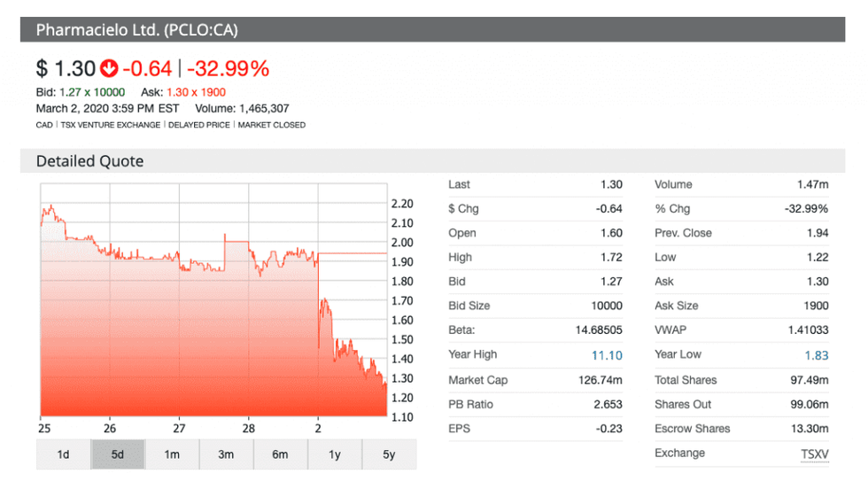Click the 28 date label on chart axis
The image size is (868, 489).
[249, 424]
